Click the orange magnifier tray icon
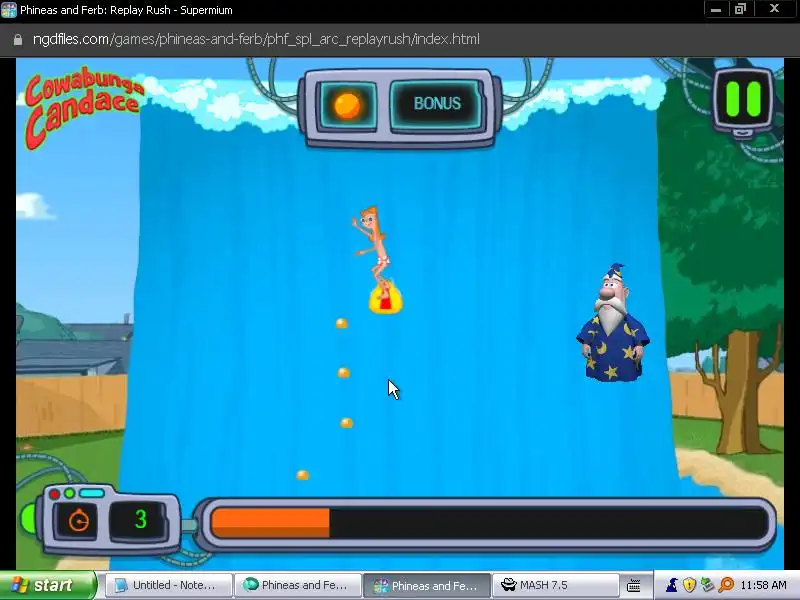This screenshot has height=600, width=800. pos(726,585)
